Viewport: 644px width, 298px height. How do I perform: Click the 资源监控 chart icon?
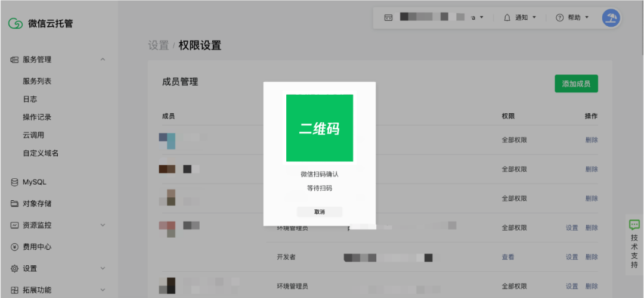click(14, 225)
